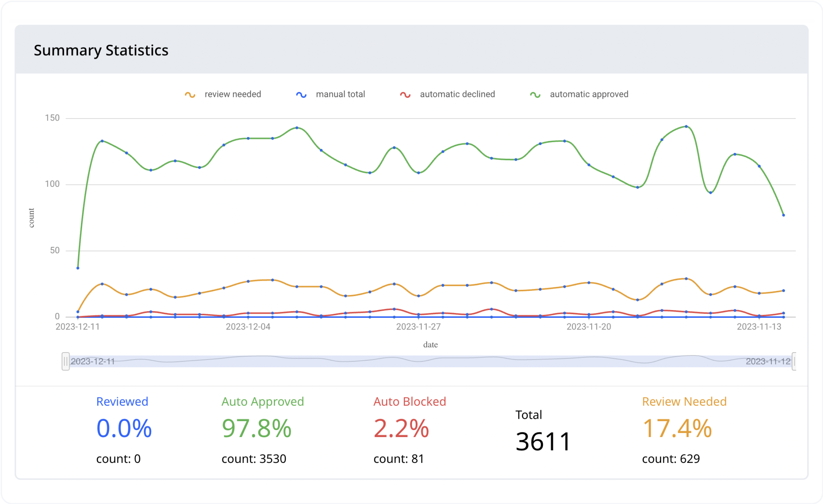The width and height of the screenshot is (823, 504).
Task: Select the Auto Blocked 2.2% value
Action: (x=401, y=429)
